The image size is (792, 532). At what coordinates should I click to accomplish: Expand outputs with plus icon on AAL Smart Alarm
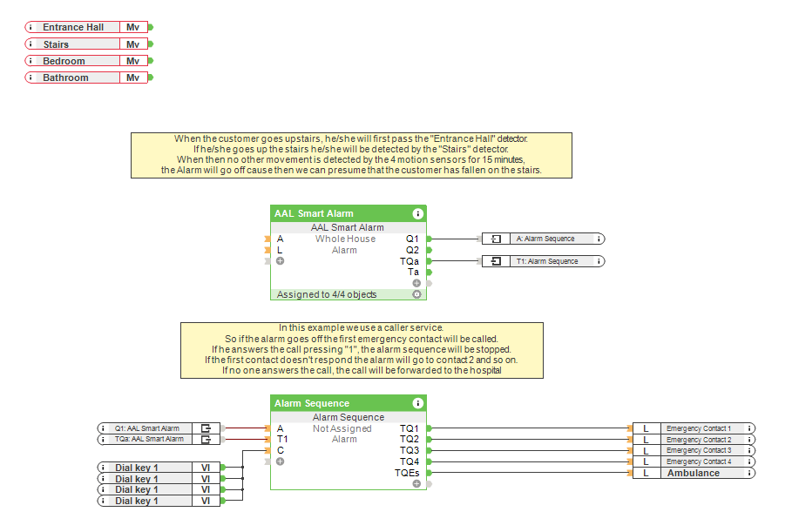[416, 283]
